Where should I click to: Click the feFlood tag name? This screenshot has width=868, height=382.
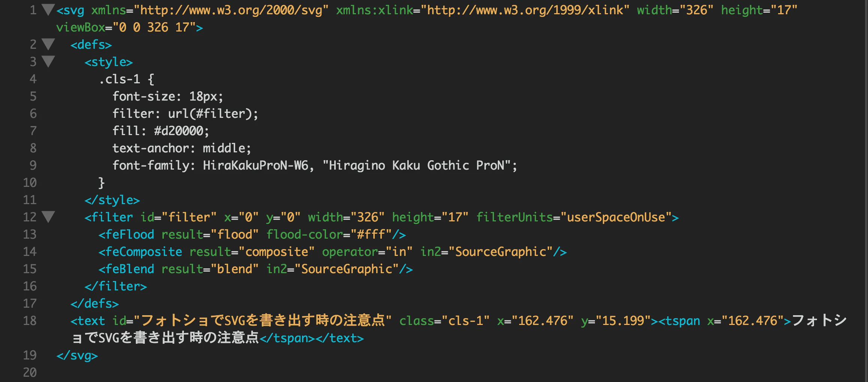coord(130,235)
